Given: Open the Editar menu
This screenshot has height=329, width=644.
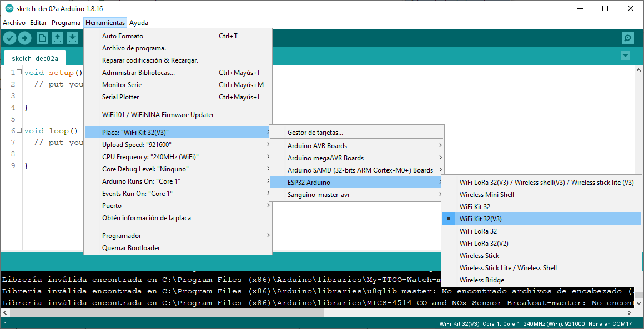Looking at the screenshot, I should point(38,23).
